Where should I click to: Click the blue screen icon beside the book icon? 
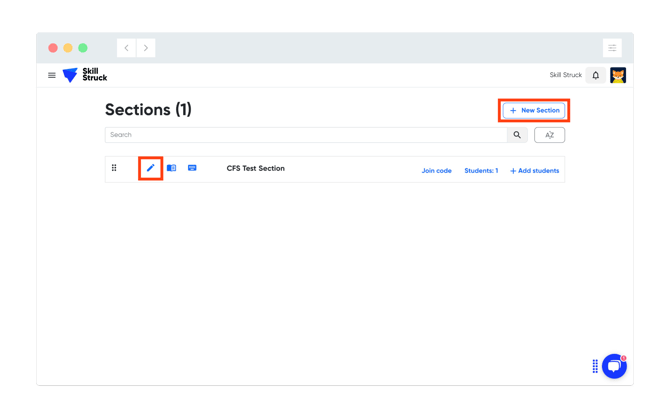coord(192,168)
